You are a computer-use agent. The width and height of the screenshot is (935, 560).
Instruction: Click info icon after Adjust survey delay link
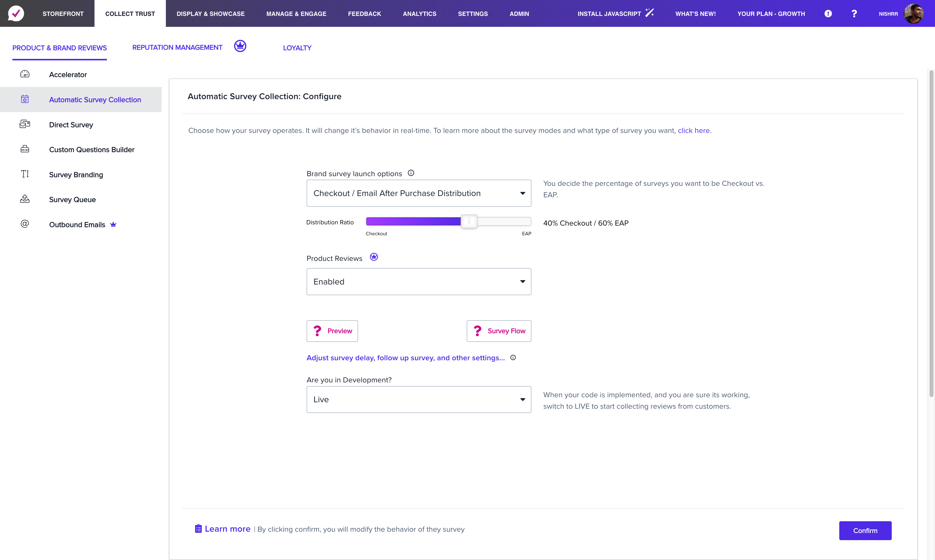(513, 357)
